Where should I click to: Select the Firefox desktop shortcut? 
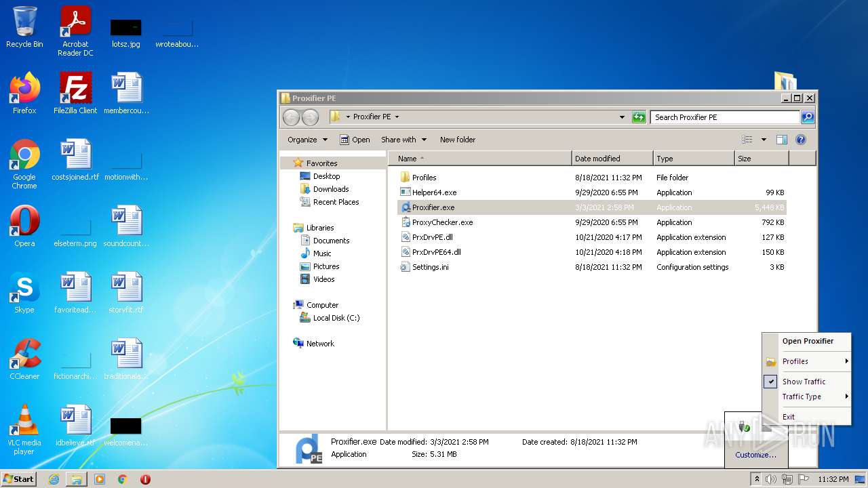[x=24, y=94]
